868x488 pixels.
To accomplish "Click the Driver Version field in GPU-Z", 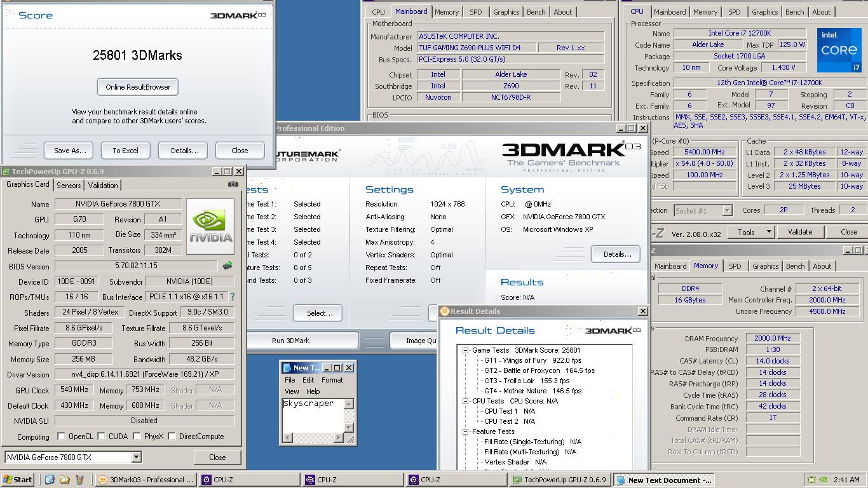I will click(x=144, y=374).
